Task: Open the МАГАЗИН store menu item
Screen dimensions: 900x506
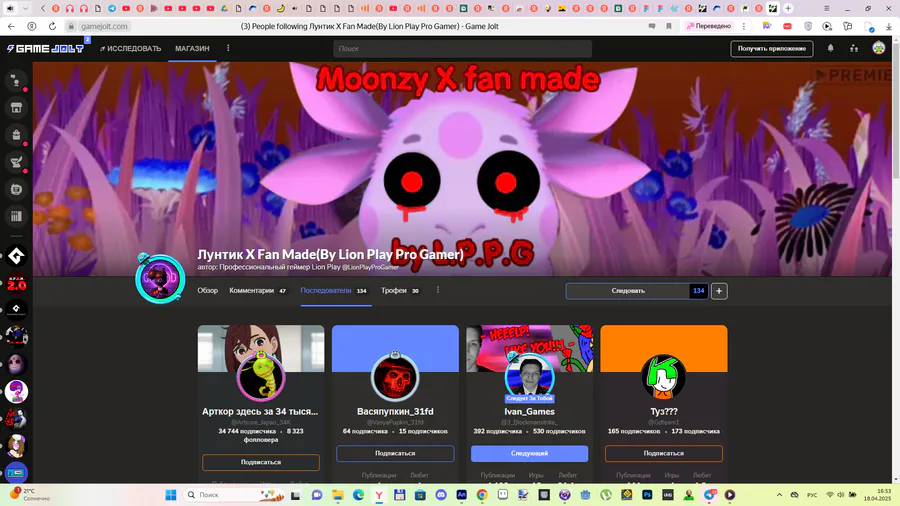Action: [192, 49]
